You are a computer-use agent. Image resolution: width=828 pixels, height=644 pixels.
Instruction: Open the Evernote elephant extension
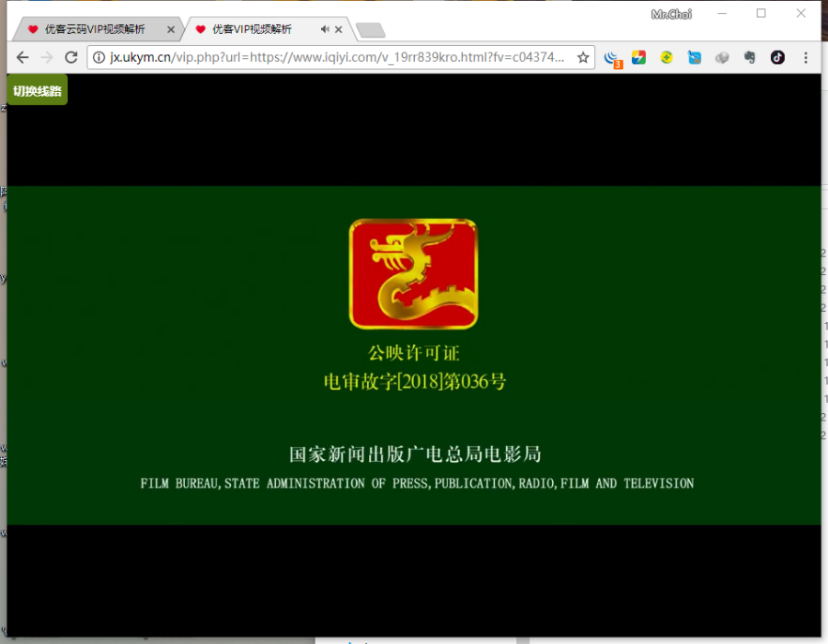click(x=749, y=57)
